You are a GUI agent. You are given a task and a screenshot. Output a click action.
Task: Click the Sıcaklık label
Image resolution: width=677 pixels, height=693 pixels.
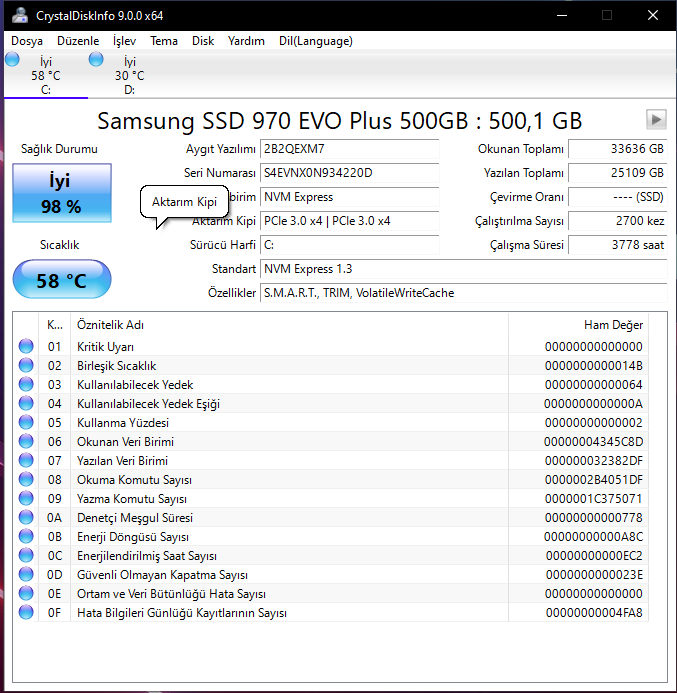tap(59, 245)
